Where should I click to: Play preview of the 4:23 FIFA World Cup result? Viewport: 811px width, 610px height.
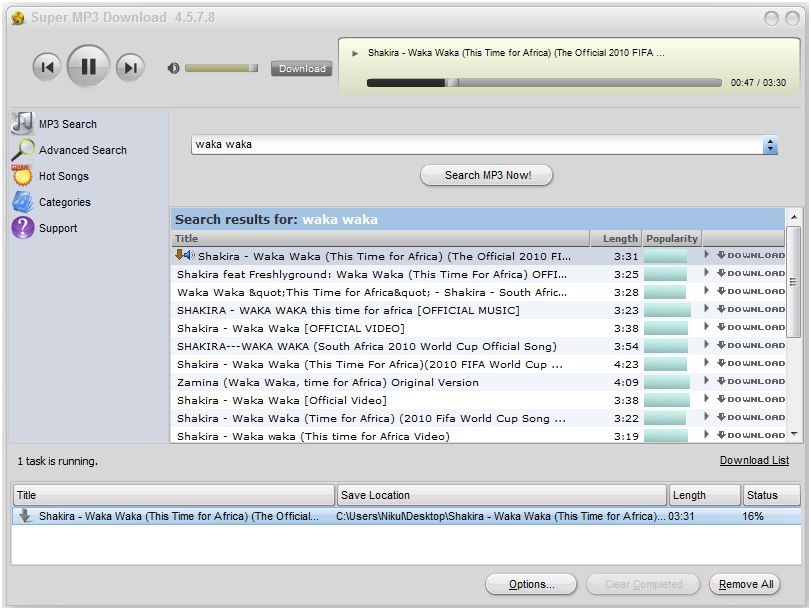click(x=707, y=363)
